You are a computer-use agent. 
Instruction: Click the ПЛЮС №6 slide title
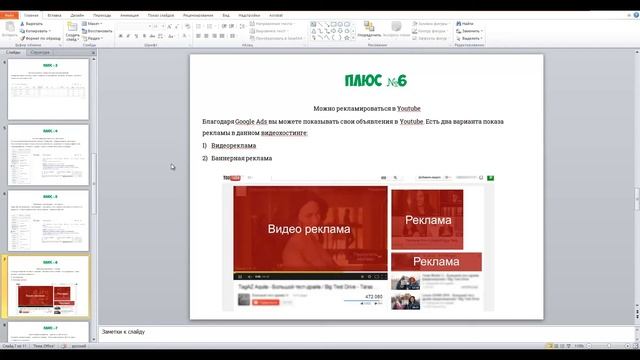tap(376, 80)
